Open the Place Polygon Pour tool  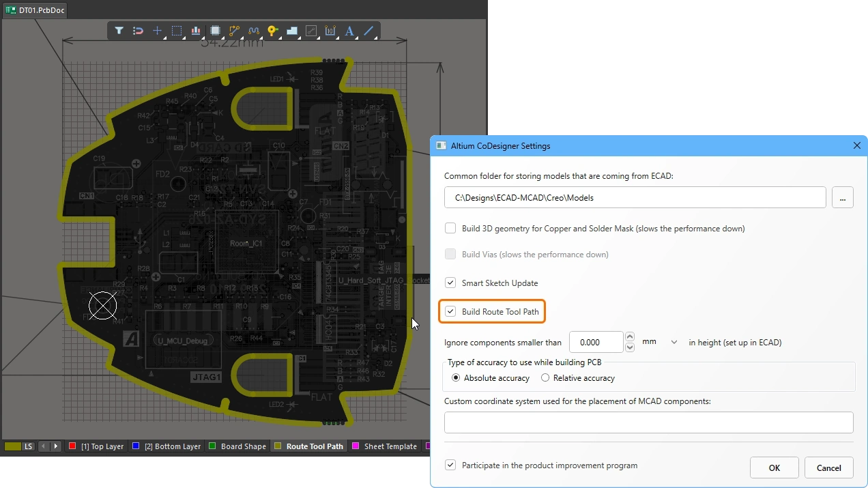coord(291,31)
